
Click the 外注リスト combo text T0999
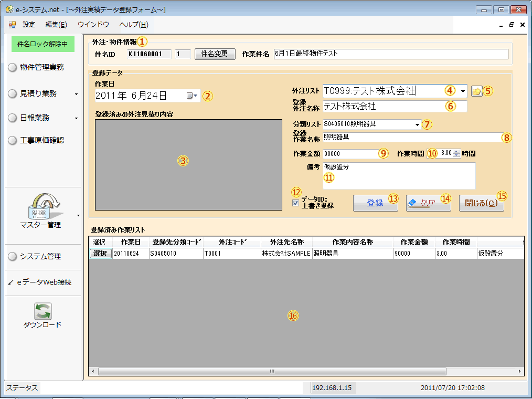[370, 91]
